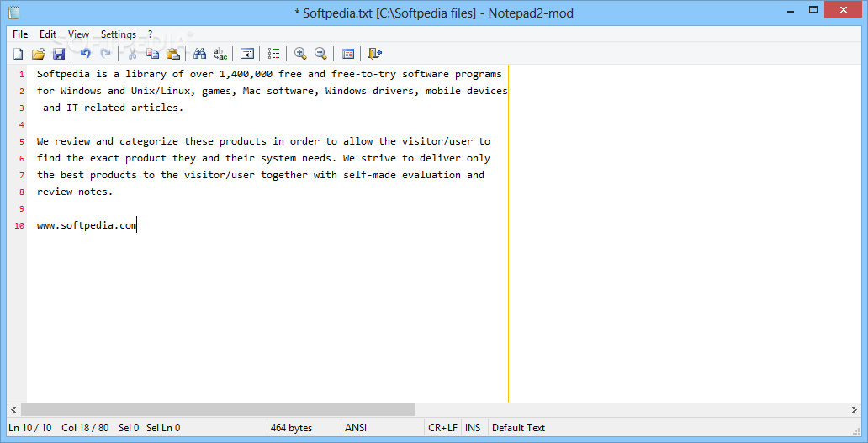Toggle the INS insert mode indicator
Viewport: 868px width, 443px height.
click(x=473, y=428)
